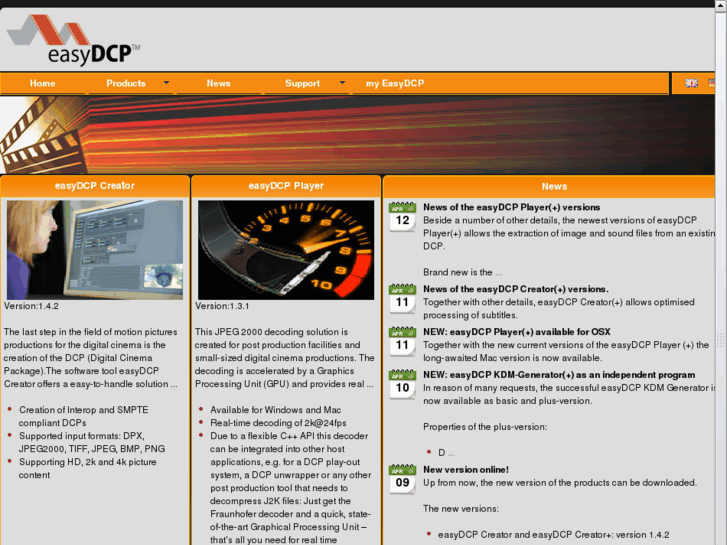
Task: Click the easyDCP Player speedometer image
Action: pos(286,250)
